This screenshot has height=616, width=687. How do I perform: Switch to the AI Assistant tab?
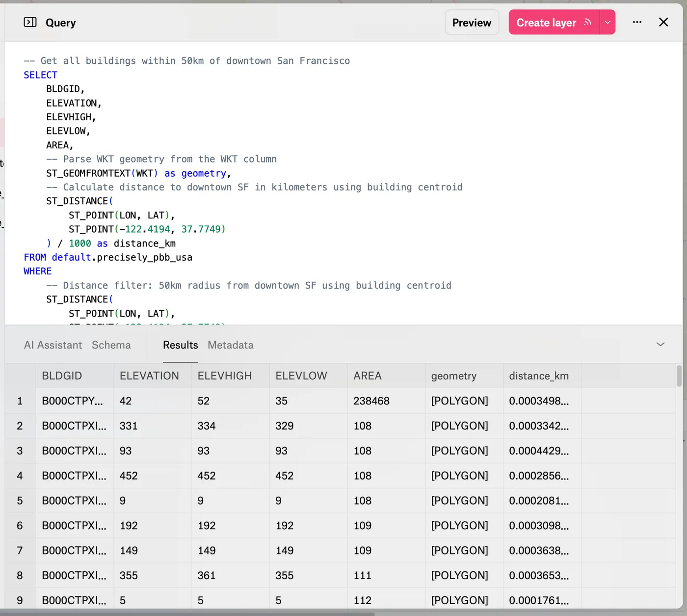coord(53,345)
